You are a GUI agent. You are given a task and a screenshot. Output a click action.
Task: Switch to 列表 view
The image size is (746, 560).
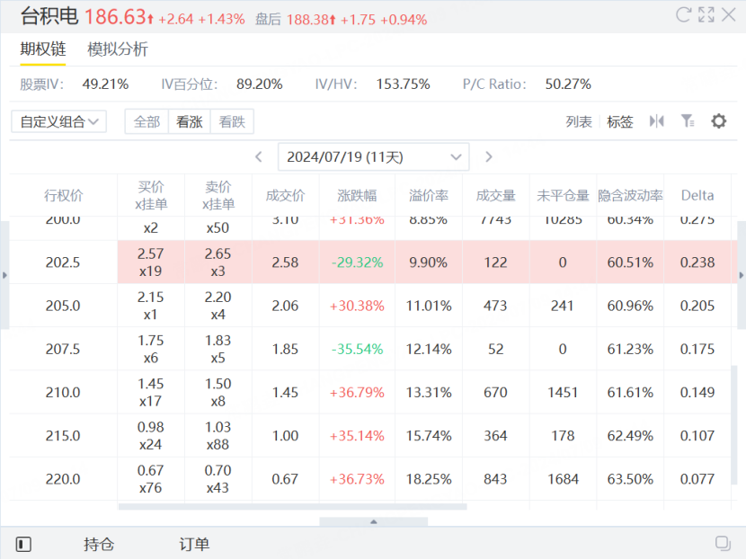pyautogui.click(x=579, y=122)
